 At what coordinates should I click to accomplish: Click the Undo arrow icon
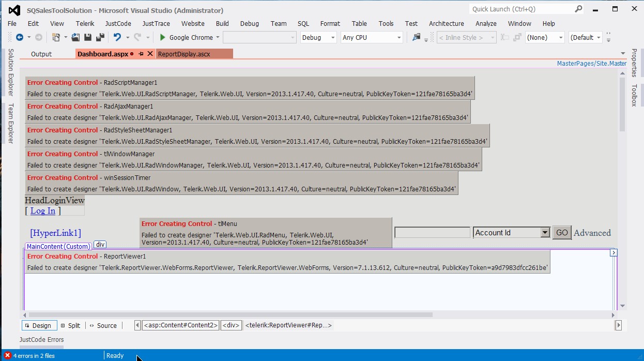tap(117, 37)
